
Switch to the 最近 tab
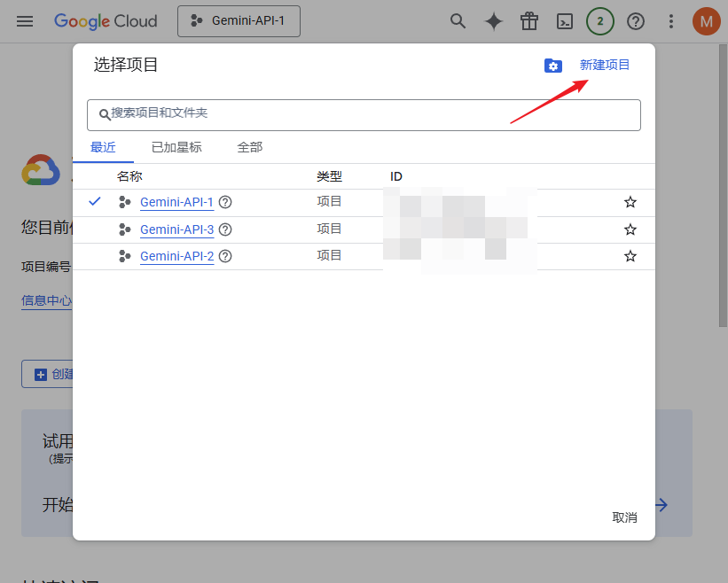(103, 147)
